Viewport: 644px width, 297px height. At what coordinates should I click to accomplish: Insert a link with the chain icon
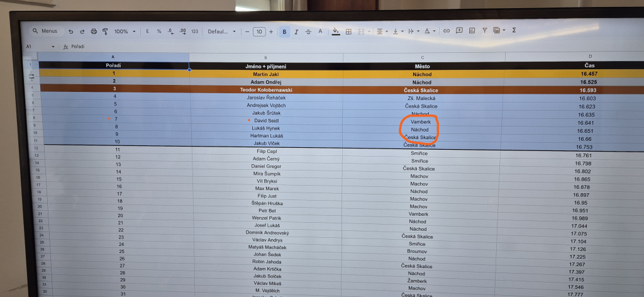pos(447,31)
